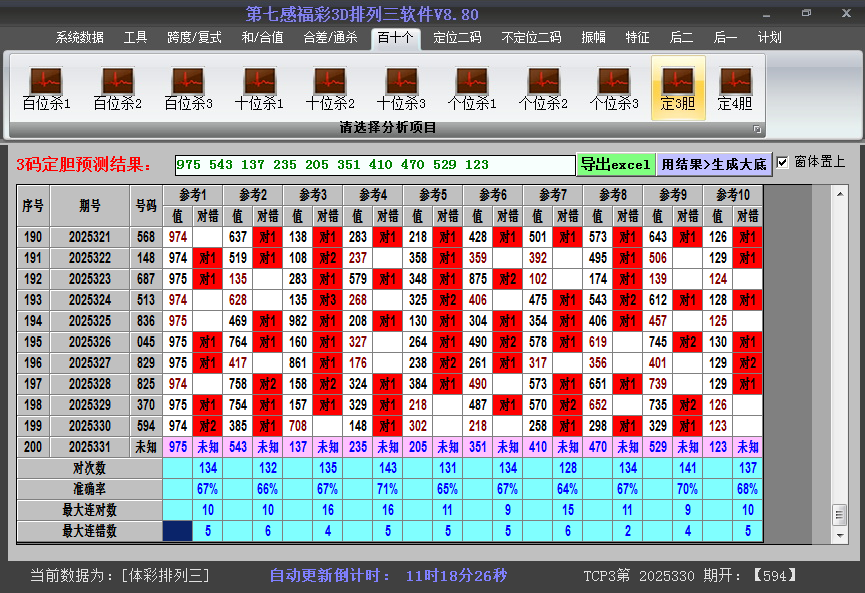Open the 工具 menu

135,37
